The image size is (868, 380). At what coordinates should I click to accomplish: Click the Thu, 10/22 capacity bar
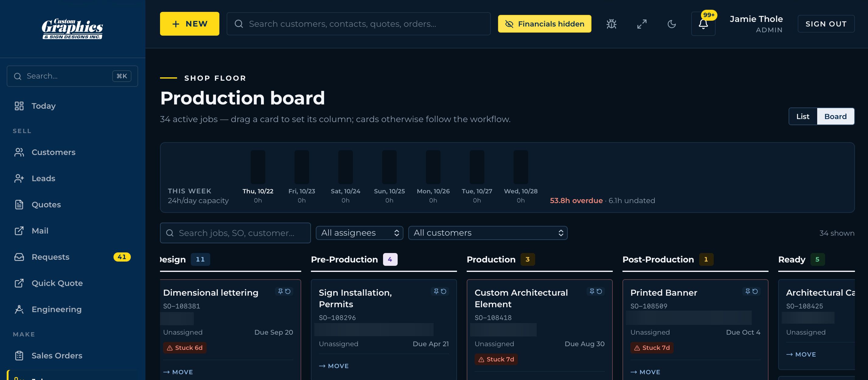[x=258, y=167]
